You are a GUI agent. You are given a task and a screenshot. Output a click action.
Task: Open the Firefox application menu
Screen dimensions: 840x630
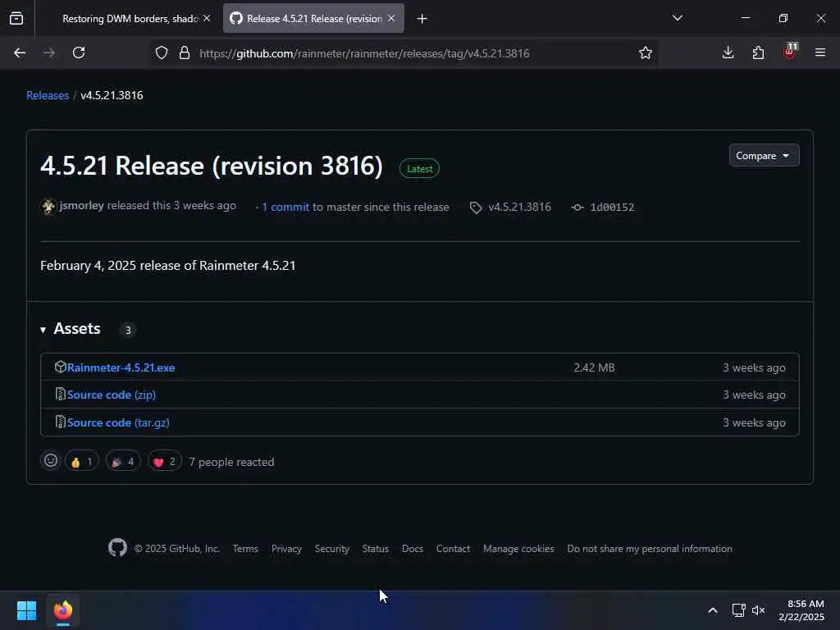[820, 52]
